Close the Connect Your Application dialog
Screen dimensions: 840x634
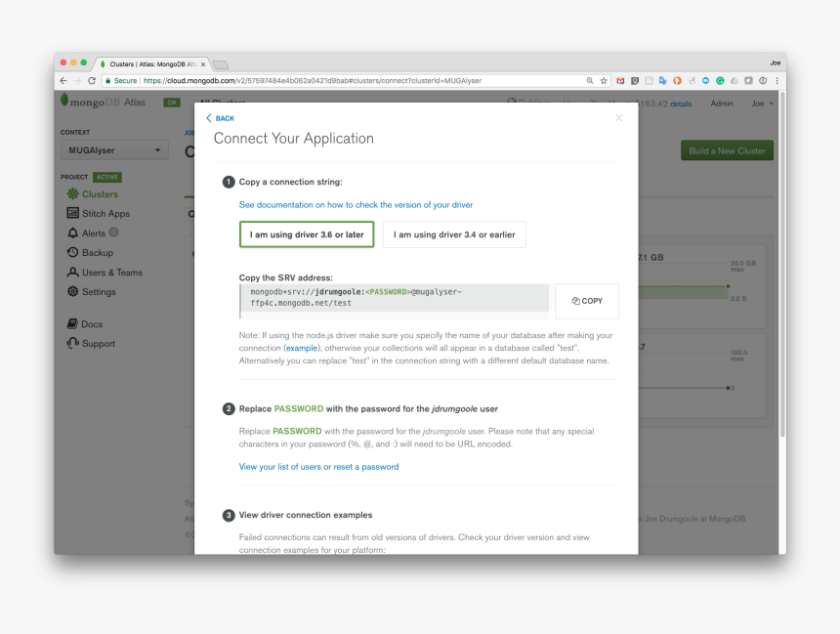(x=618, y=118)
